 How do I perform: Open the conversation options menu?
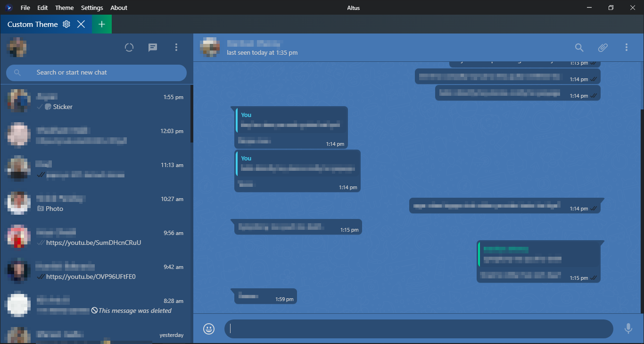click(627, 47)
